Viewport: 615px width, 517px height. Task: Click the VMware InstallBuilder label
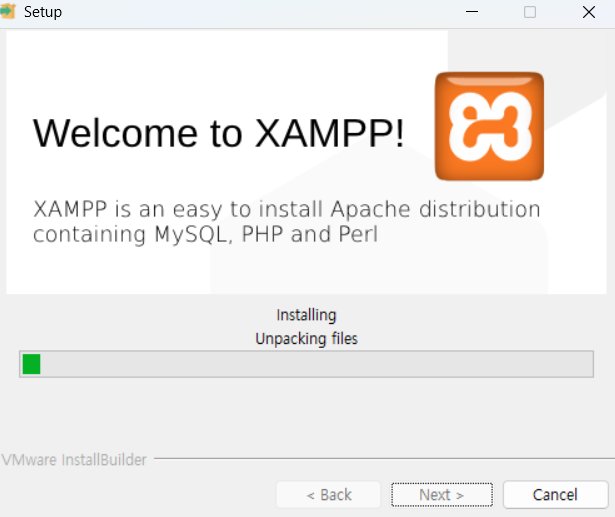[x=74, y=460]
